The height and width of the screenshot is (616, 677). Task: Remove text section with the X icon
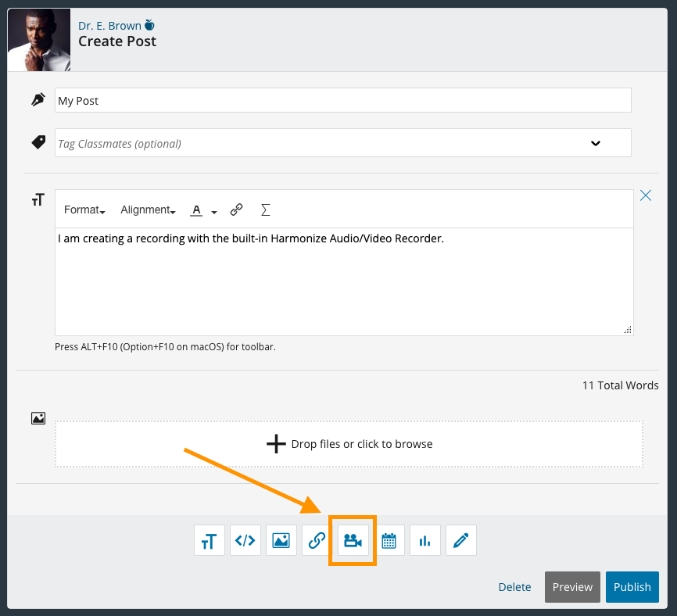pos(646,195)
